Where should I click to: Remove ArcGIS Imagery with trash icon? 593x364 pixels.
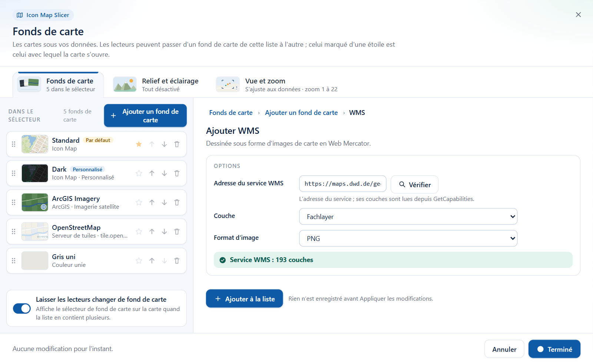pyautogui.click(x=177, y=202)
